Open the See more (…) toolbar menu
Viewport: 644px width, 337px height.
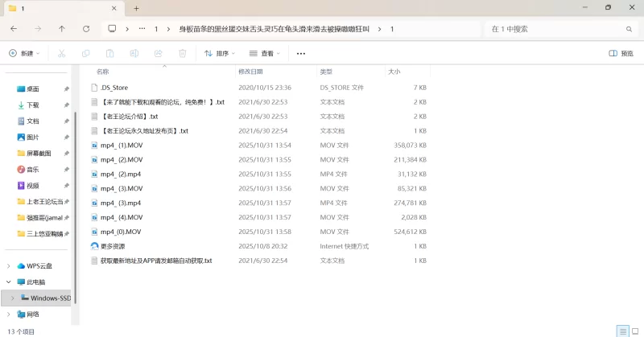(x=301, y=54)
